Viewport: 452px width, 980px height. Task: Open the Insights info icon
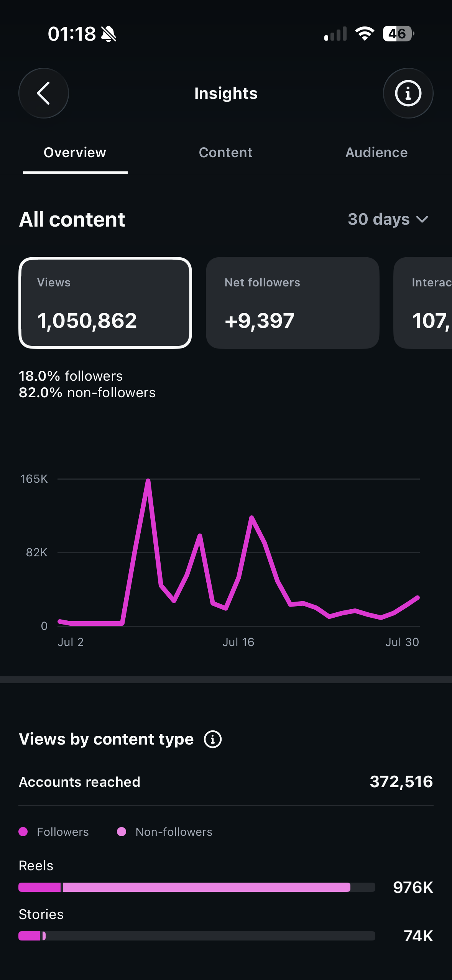(x=408, y=93)
